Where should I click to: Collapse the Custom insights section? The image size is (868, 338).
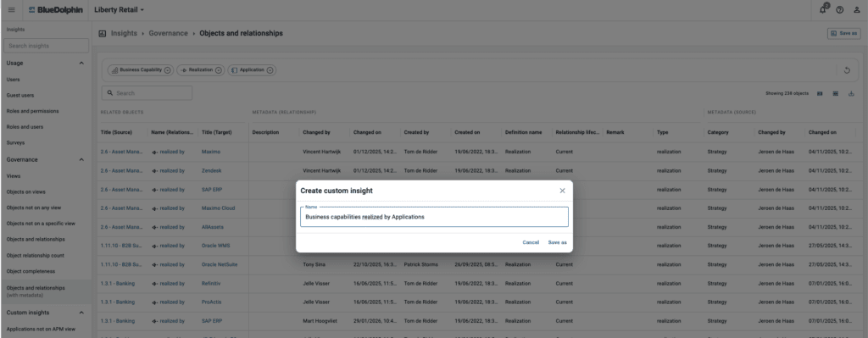pyautogui.click(x=81, y=313)
